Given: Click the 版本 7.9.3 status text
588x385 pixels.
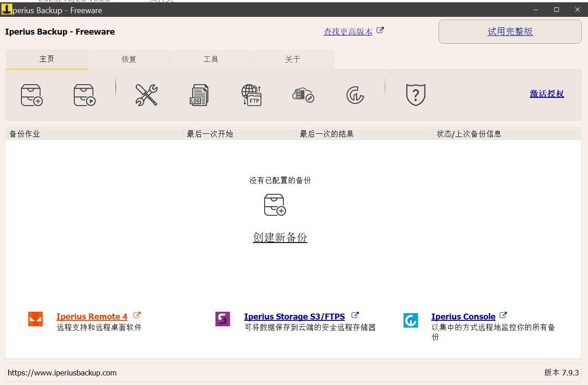Looking at the screenshot, I should pyautogui.click(x=562, y=373).
